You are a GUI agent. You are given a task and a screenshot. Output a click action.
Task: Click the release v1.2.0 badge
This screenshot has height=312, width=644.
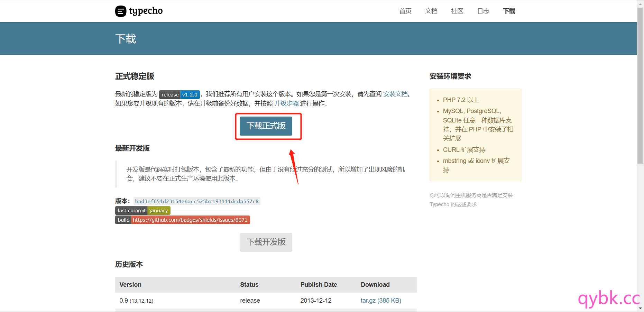(180, 94)
